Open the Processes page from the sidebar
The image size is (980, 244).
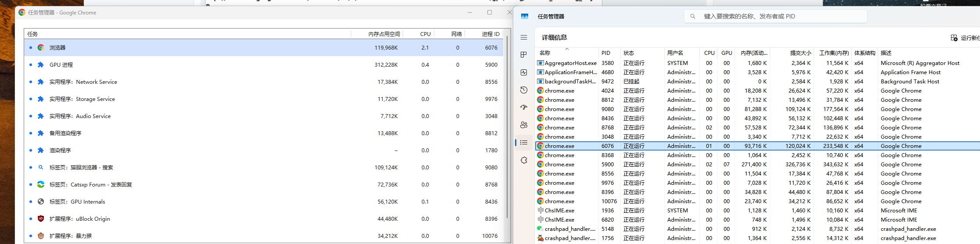524,55
